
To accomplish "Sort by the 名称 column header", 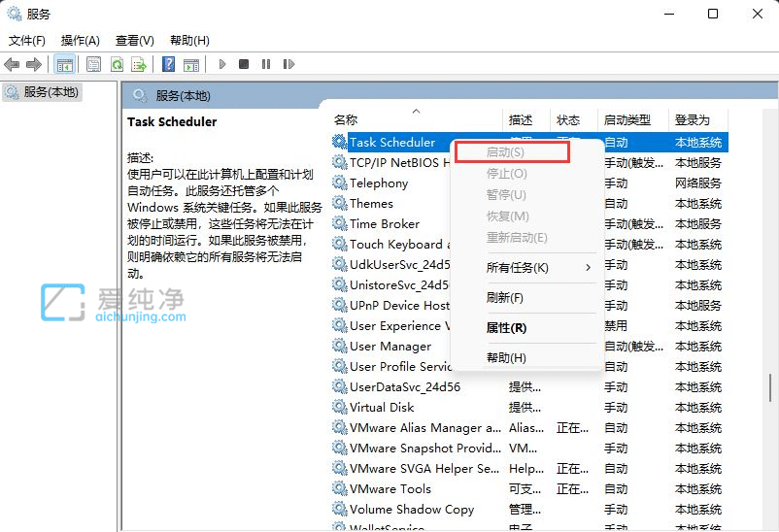I will (x=417, y=119).
